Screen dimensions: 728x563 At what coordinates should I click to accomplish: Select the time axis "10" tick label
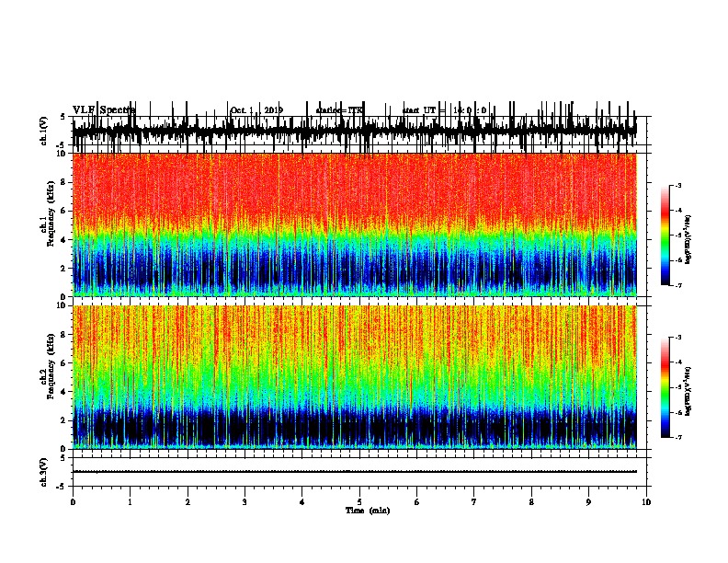(646, 502)
